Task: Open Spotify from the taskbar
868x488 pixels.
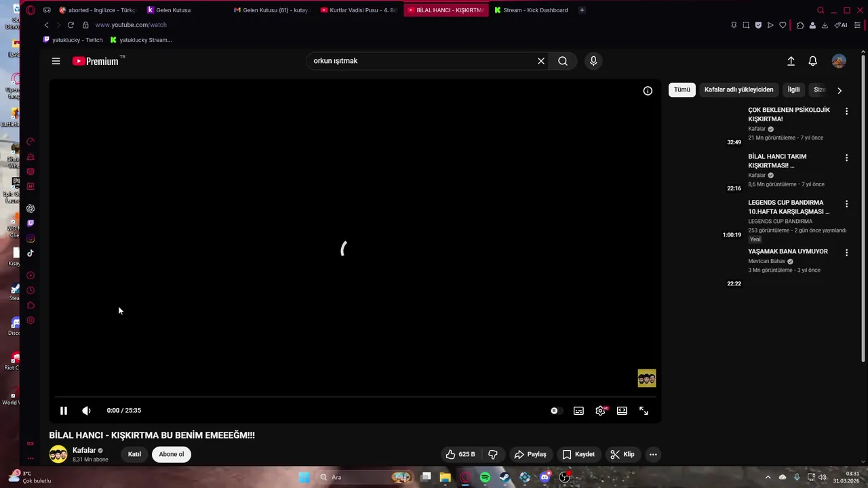Action: coord(485,477)
